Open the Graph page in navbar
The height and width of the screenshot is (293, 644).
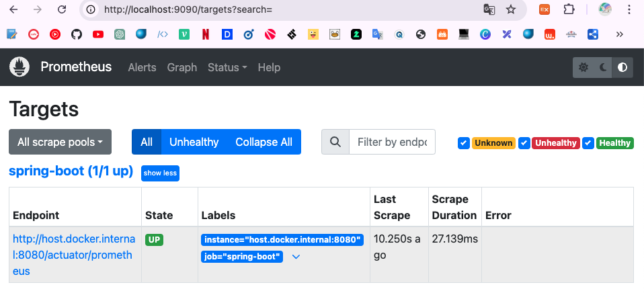coord(182,67)
